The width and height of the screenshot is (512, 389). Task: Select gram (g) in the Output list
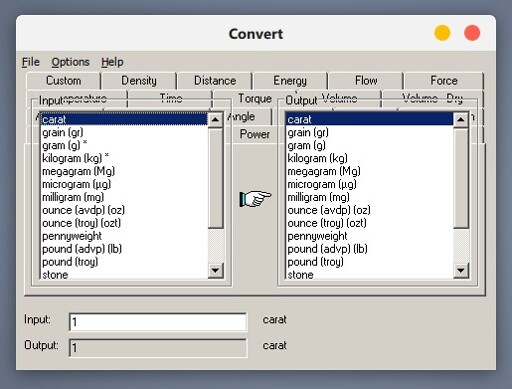click(370, 145)
